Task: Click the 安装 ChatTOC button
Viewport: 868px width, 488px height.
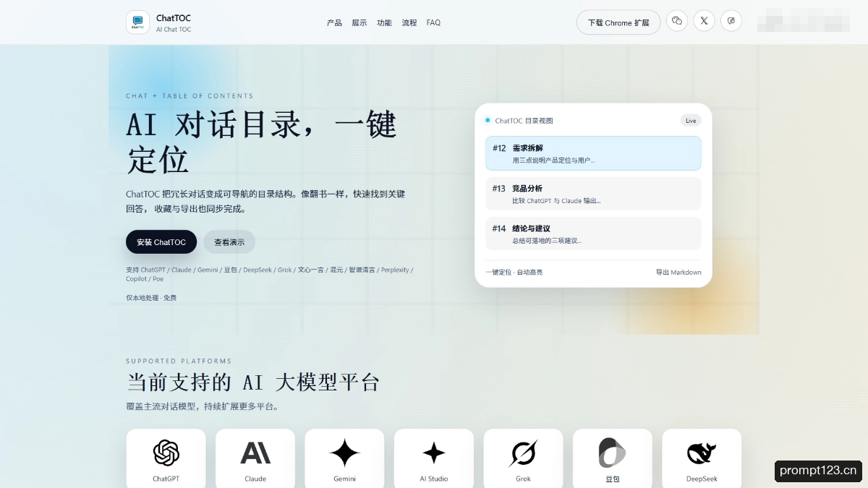Action: pyautogui.click(x=161, y=242)
